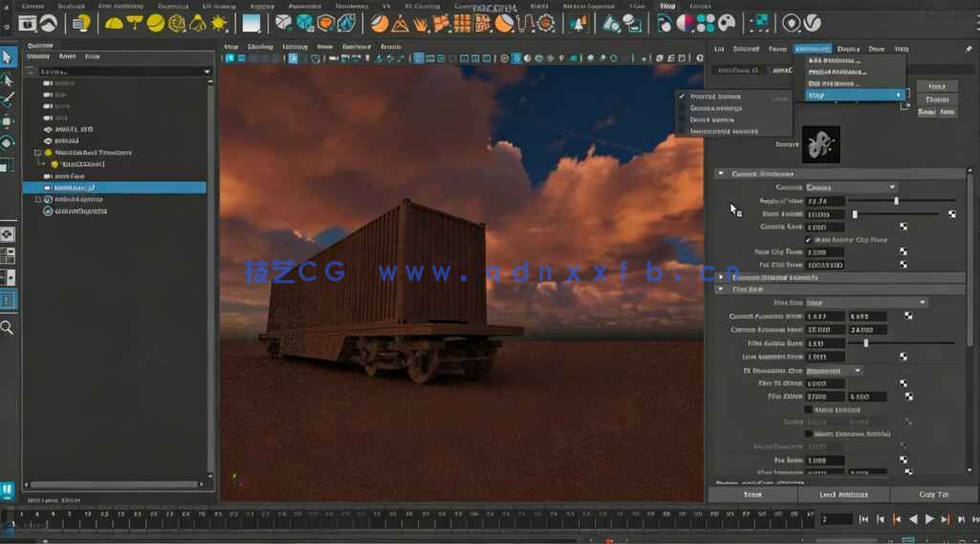The width and height of the screenshot is (980, 544).
Task: Select the arrow selection tool in toolbox
Action: click(8, 57)
